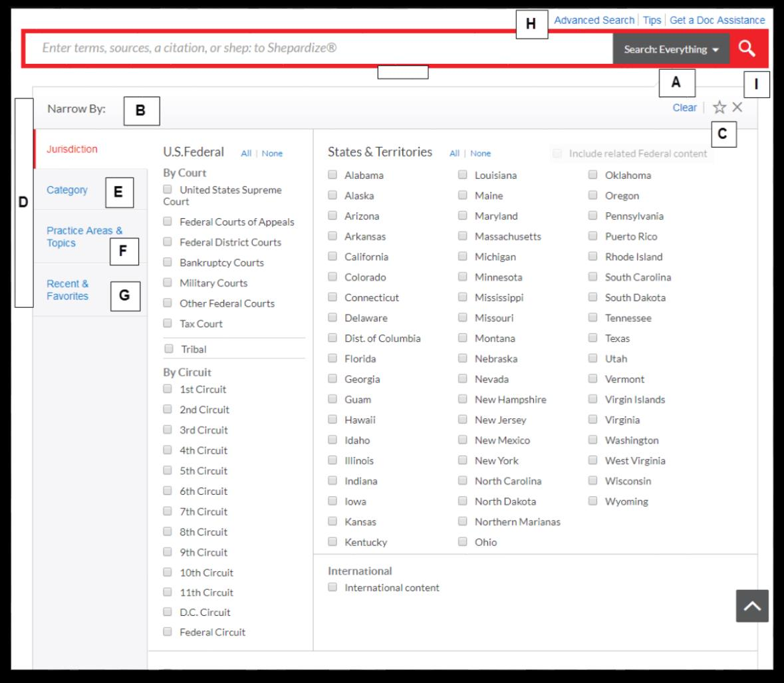Click the red magnifying glass search button
Screen dimensions: 784x683
(747, 49)
